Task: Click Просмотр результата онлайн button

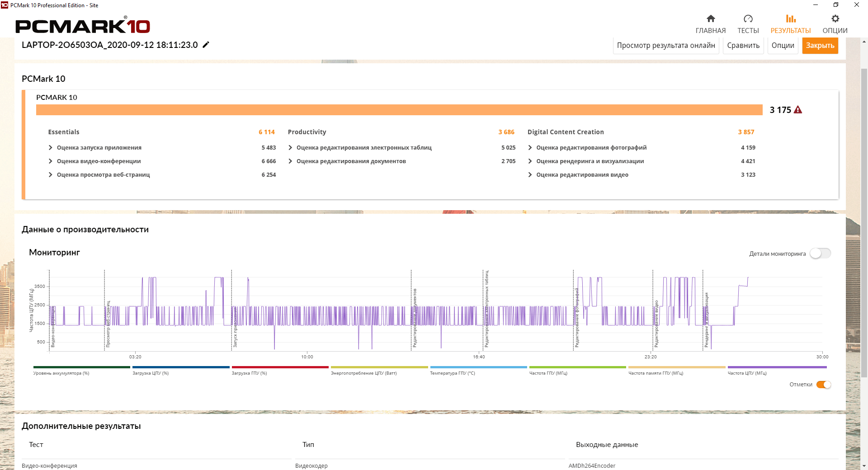Action: [666, 46]
